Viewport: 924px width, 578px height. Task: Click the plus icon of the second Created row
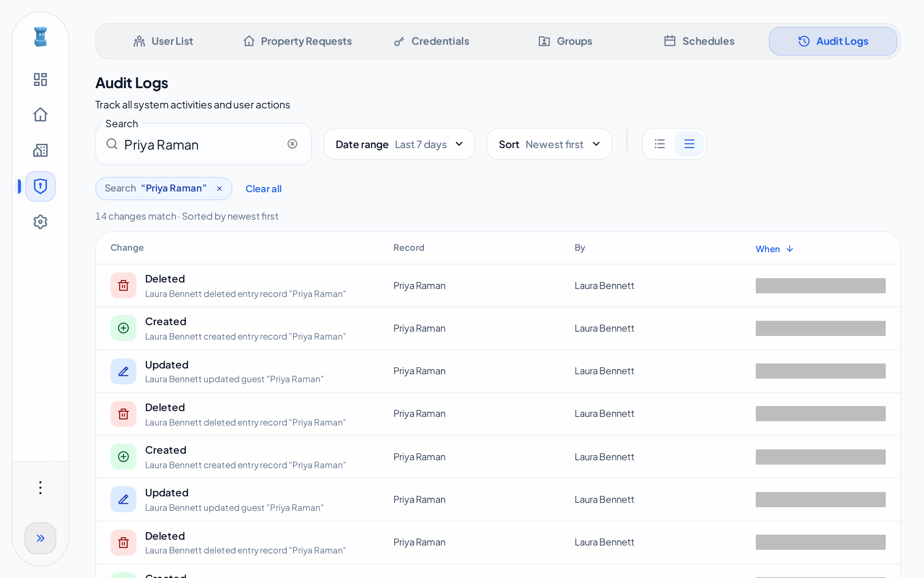pyautogui.click(x=123, y=456)
